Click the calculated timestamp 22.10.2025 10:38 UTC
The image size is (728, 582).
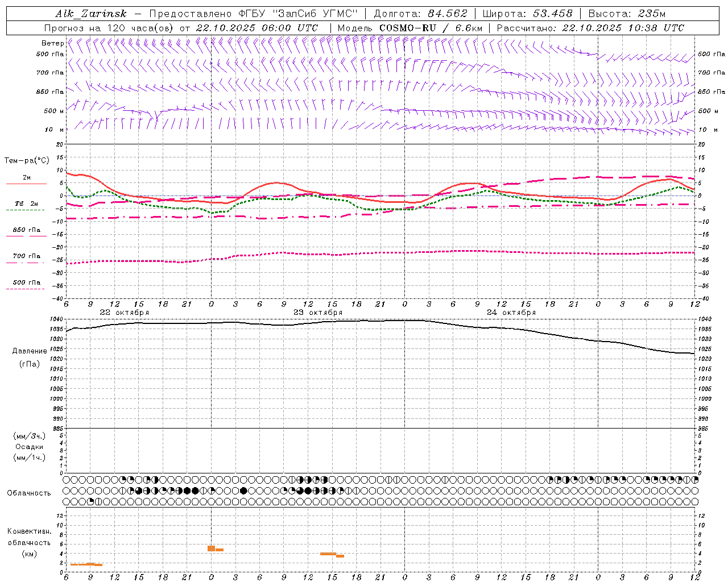(x=623, y=28)
